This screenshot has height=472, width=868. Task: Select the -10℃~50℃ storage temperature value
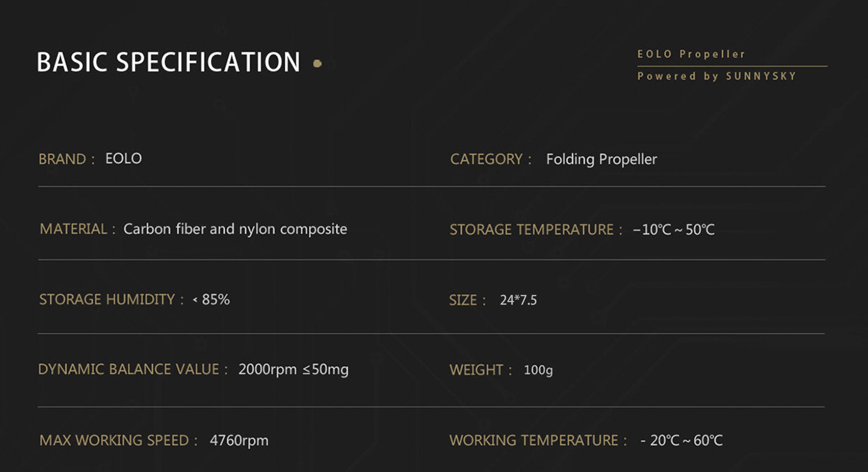tap(674, 230)
